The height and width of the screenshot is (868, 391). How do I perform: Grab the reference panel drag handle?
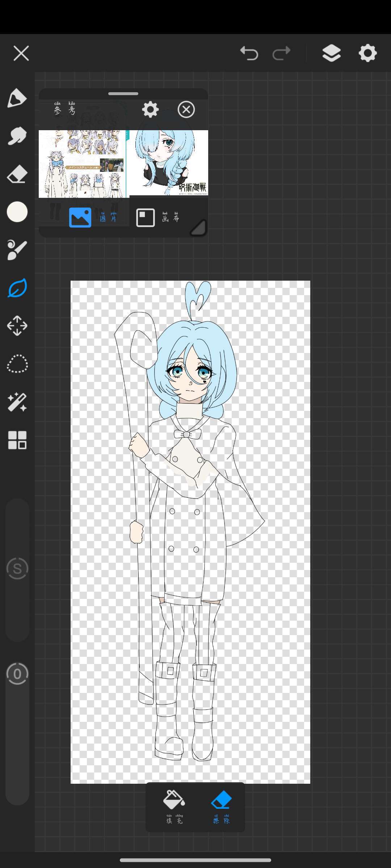pyautogui.click(x=123, y=94)
